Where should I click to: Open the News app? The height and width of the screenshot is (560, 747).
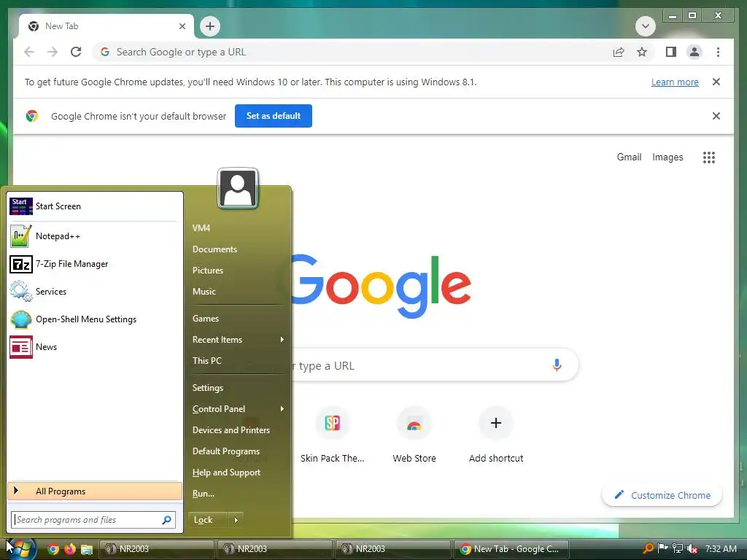coord(94,346)
